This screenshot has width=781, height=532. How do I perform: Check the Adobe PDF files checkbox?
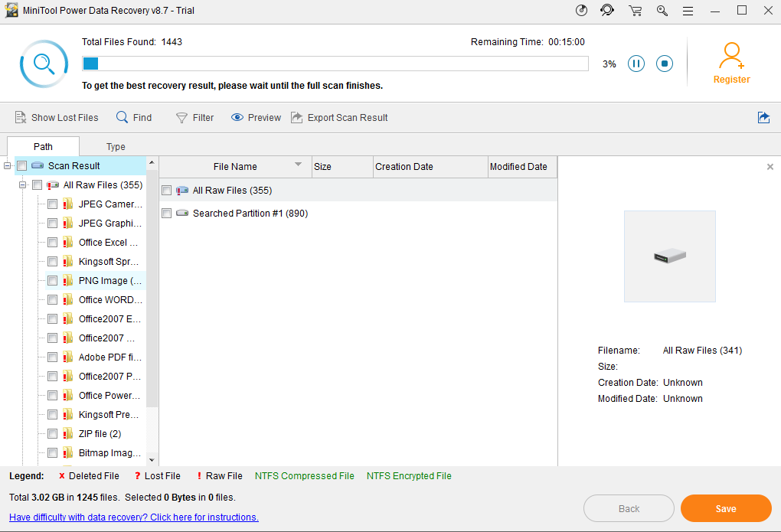pyautogui.click(x=52, y=357)
